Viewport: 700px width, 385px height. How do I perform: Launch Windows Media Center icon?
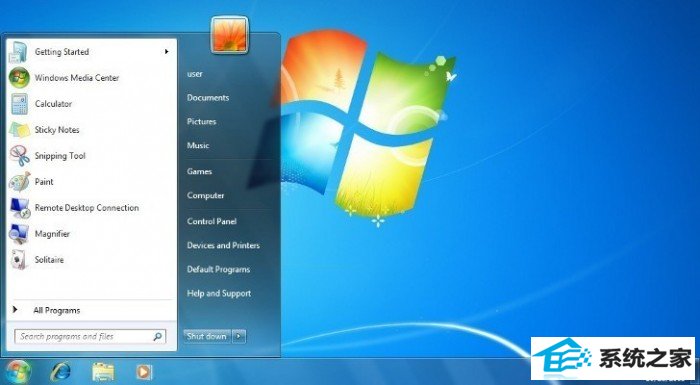pos(19,78)
